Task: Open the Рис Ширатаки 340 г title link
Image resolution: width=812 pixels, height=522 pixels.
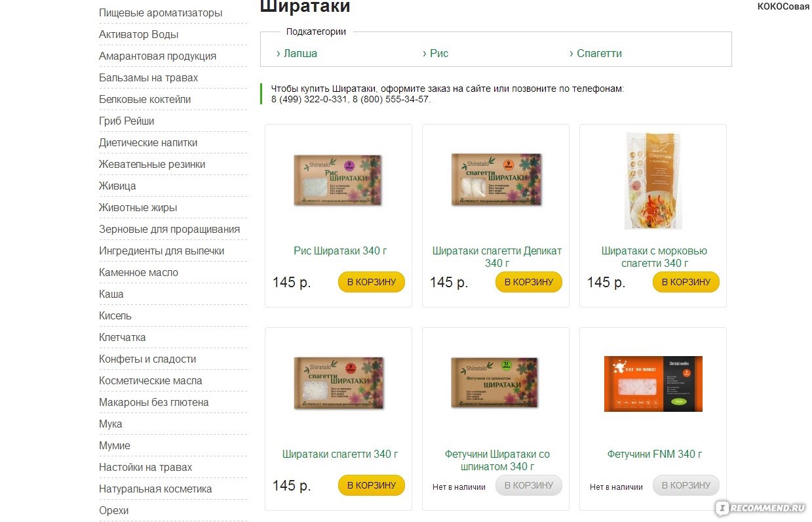Action: pos(340,251)
